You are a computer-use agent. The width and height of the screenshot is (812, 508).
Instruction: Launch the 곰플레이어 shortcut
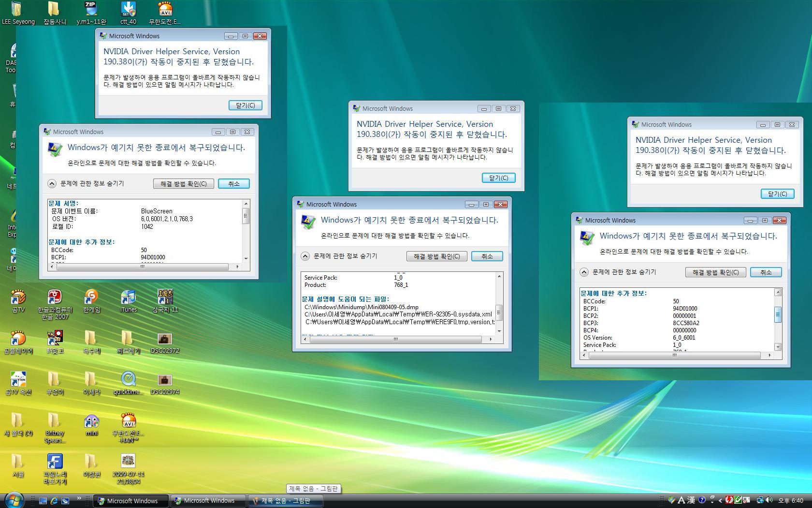click(x=18, y=342)
